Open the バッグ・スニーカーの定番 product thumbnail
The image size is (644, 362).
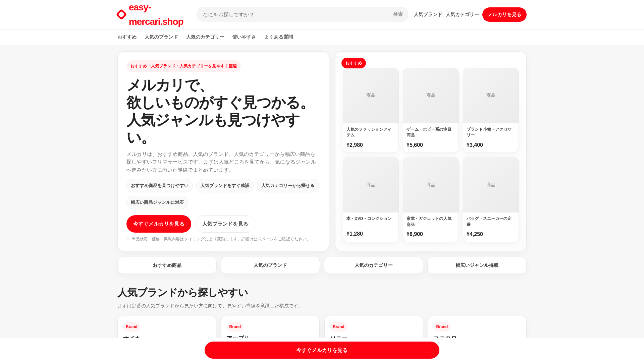pos(491,185)
